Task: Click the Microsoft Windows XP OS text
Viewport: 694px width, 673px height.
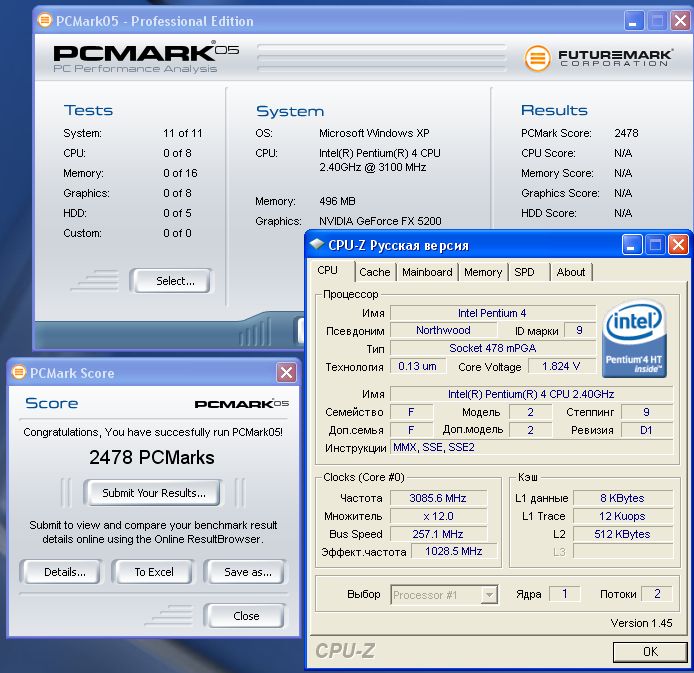Action: click(374, 133)
